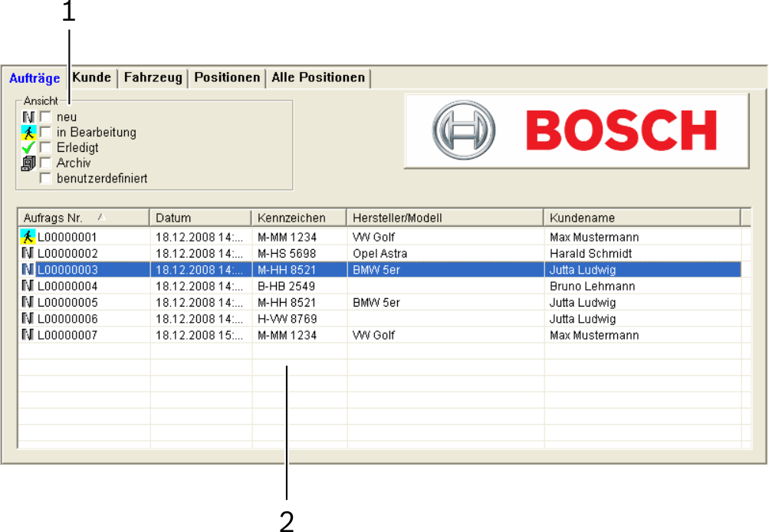Click the green checkmark icon beside Erledigt
This screenshot has height=532, width=769.
click(x=28, y=147)
